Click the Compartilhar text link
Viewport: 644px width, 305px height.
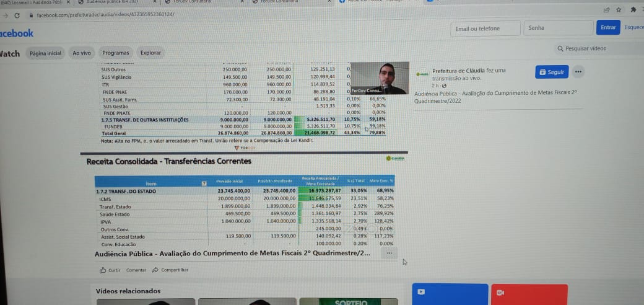coord(175,270)
